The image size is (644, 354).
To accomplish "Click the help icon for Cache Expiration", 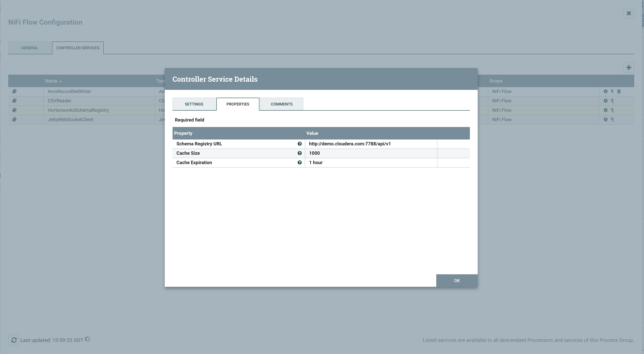I will pyautogui.click(x=300, y=162).
